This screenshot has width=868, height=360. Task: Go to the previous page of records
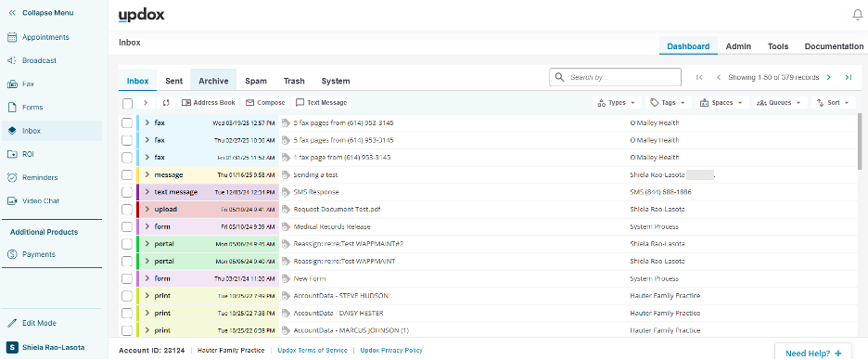719,78
